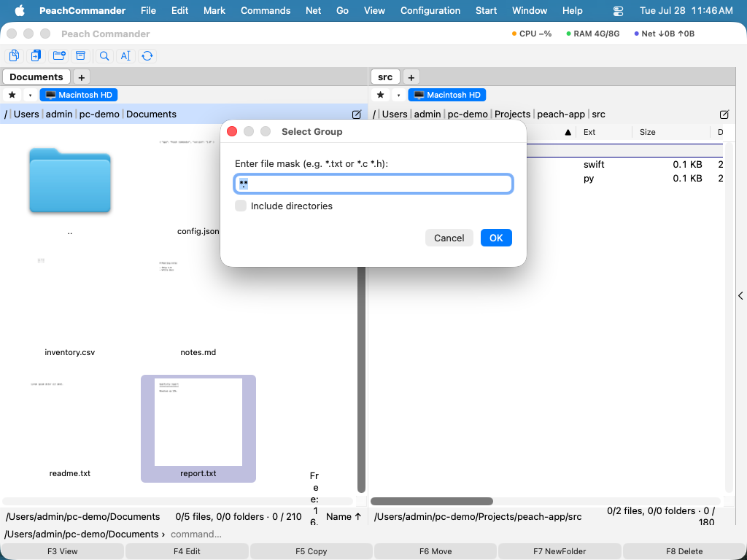Click the F8 Delete button
747x560 pixels.
coord(684,551)
